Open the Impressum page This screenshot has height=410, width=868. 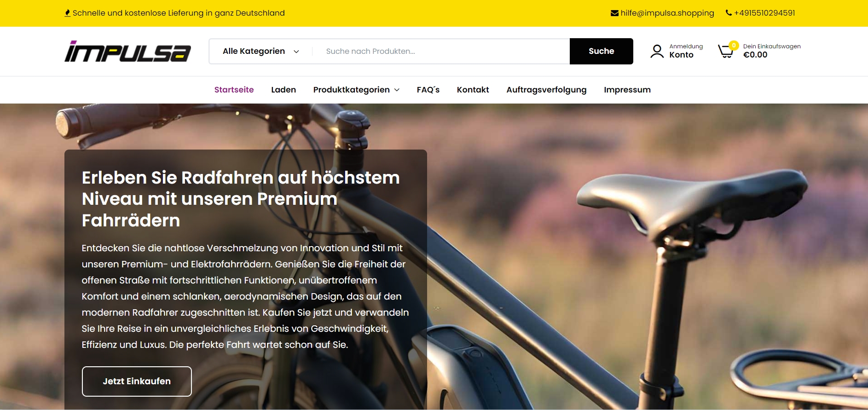(627, 90)
